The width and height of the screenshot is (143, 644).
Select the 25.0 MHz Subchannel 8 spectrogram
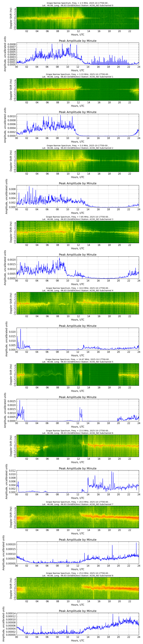click(x=78, y=588)
